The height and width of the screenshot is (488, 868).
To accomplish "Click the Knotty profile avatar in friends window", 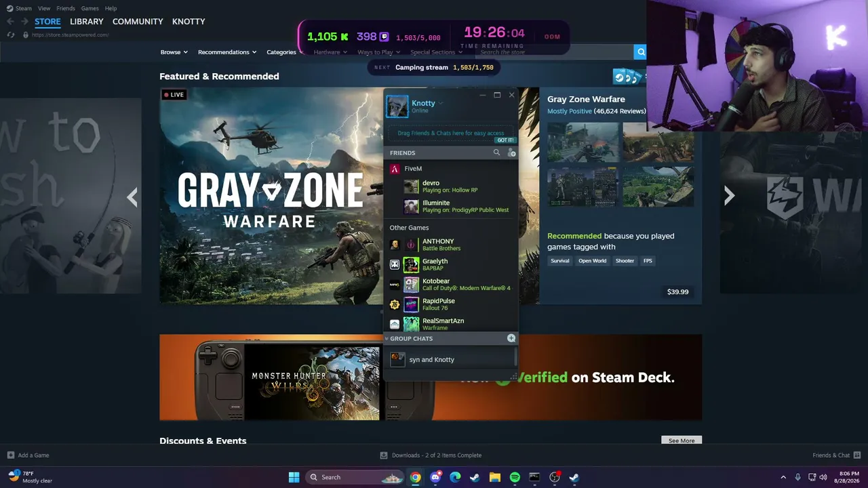I will click(x=397, y=106).
